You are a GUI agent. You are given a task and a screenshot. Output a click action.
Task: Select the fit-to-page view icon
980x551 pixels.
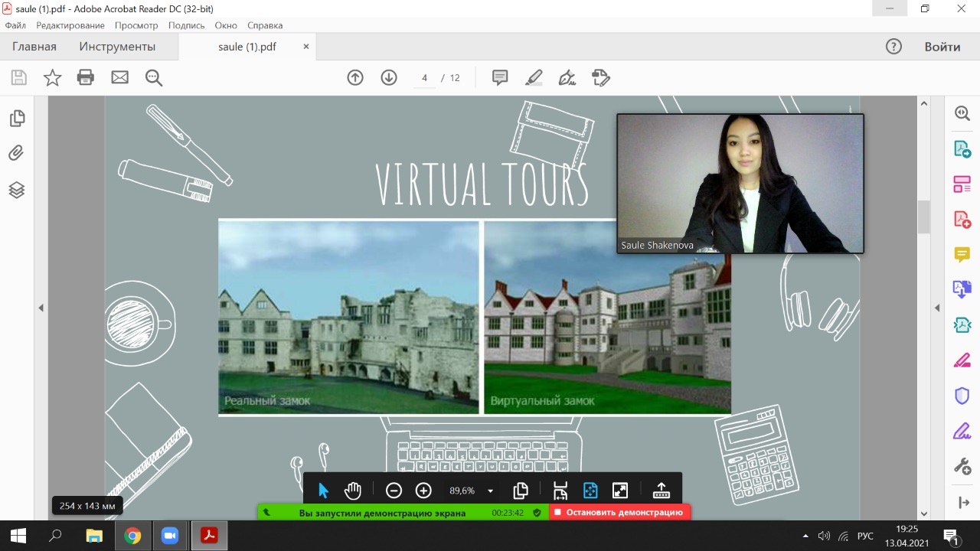590,491
